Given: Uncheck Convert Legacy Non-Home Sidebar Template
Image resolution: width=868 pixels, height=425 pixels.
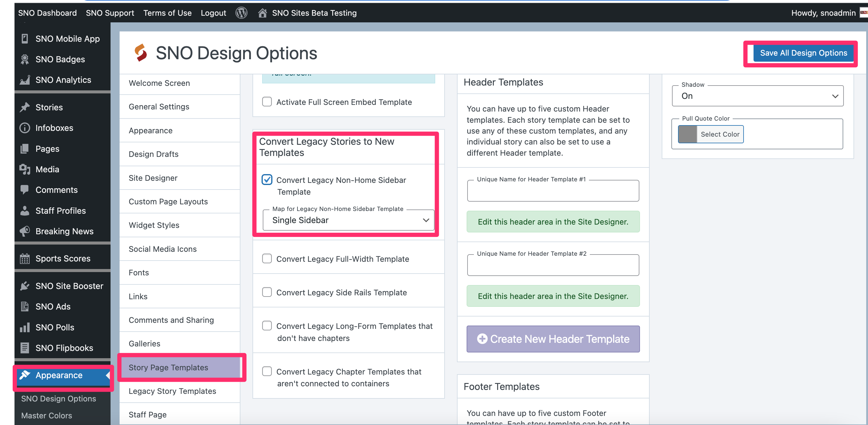Looking at the screenshot, I should [x=267, y=180].
